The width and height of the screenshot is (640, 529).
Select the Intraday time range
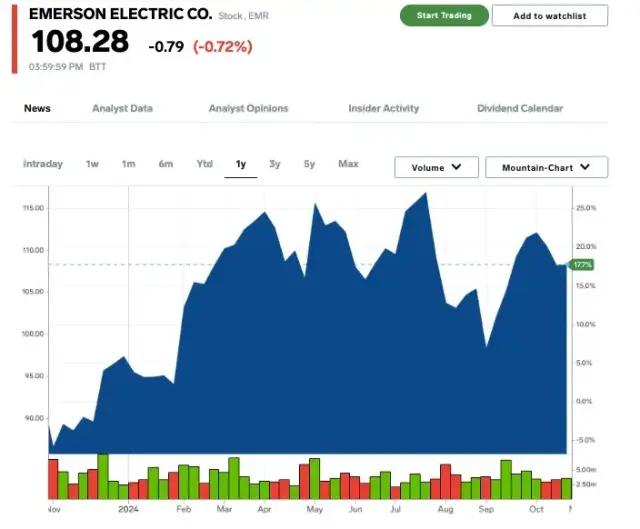pyautogui.click(x=43, y=164)
